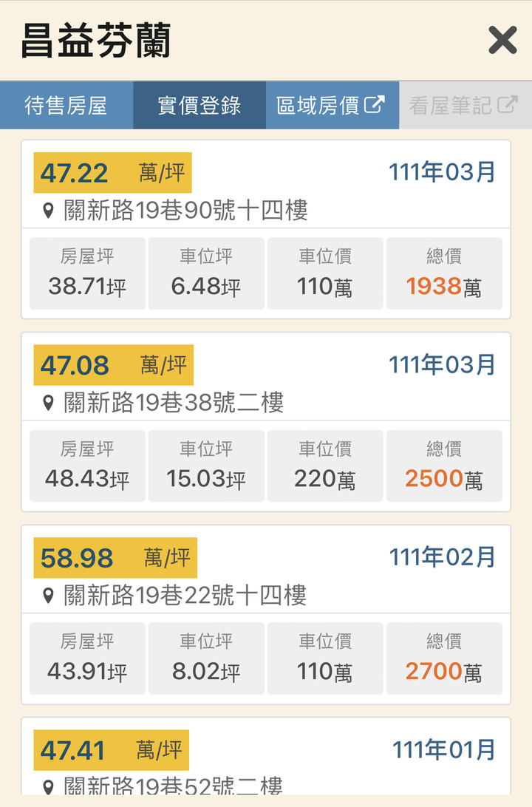This screenshot has width=532, height=807.
Task: Click the external-link icon beside 區域房價
Action: (375, 104)
